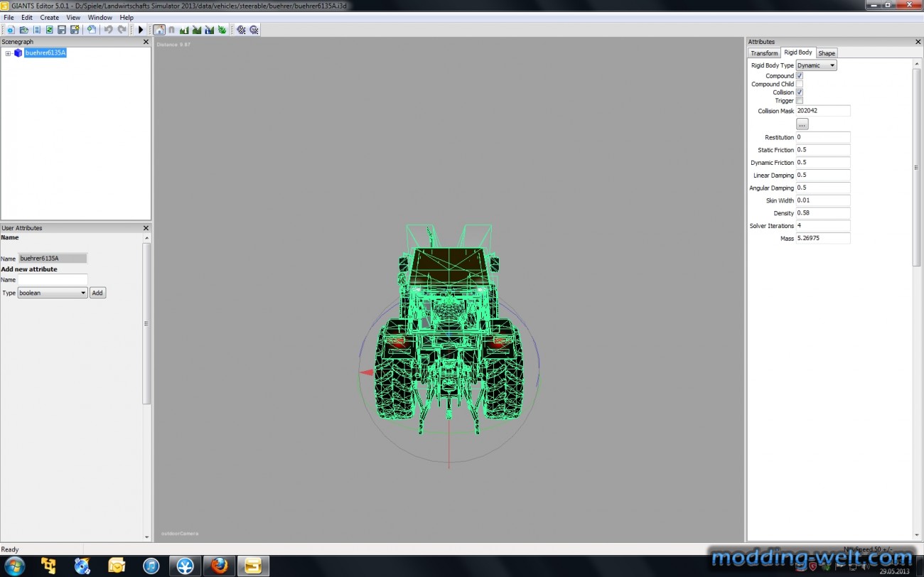The width and height of the screenshot is (924, 577).
Task: Open the View menu
Action: pos(73,17)
